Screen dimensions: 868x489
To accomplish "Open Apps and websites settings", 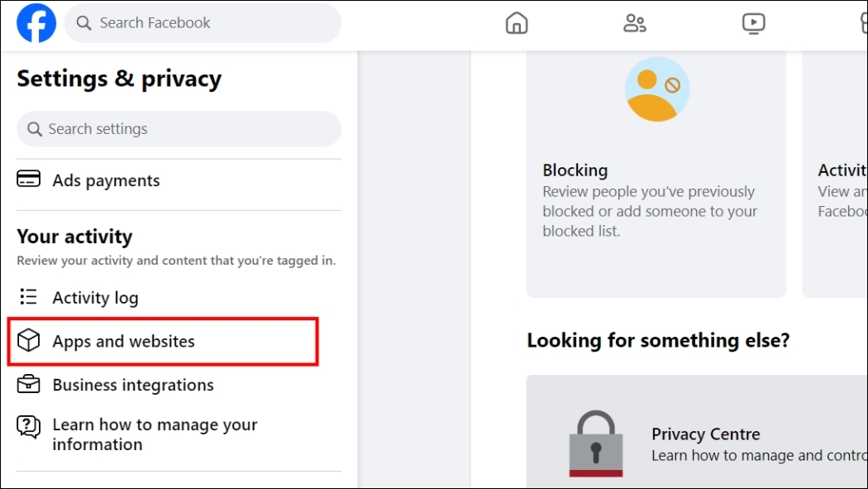I will [123, 341].
